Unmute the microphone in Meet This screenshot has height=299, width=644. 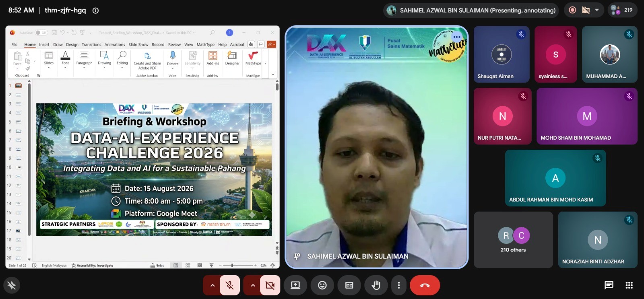tap(230, 285)
